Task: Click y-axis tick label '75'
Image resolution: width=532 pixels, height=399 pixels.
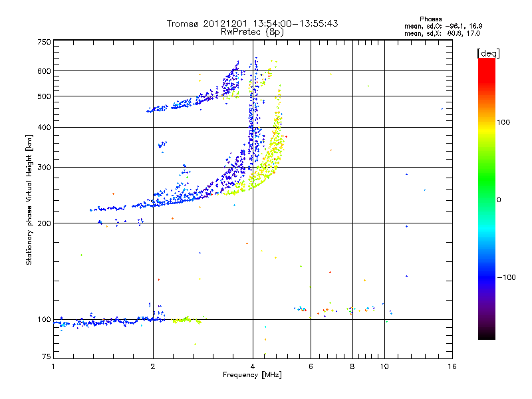Action: click(x=47, y=356)
